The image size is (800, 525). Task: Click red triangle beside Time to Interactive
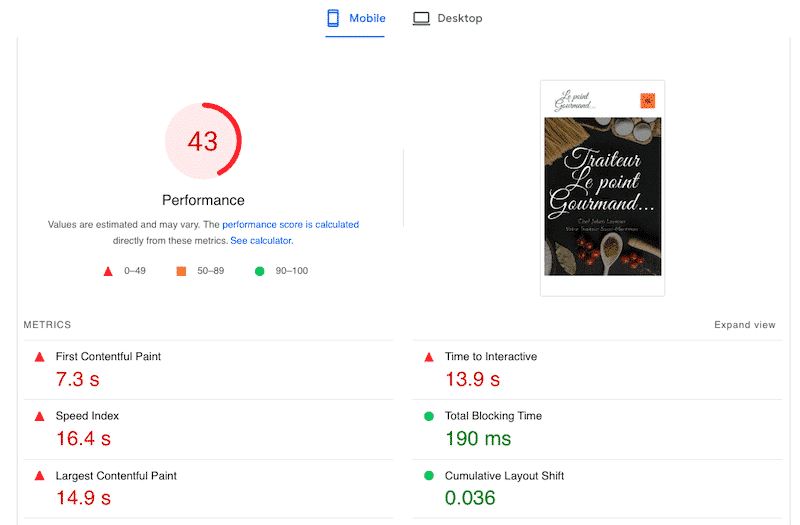tap(429, 357)
